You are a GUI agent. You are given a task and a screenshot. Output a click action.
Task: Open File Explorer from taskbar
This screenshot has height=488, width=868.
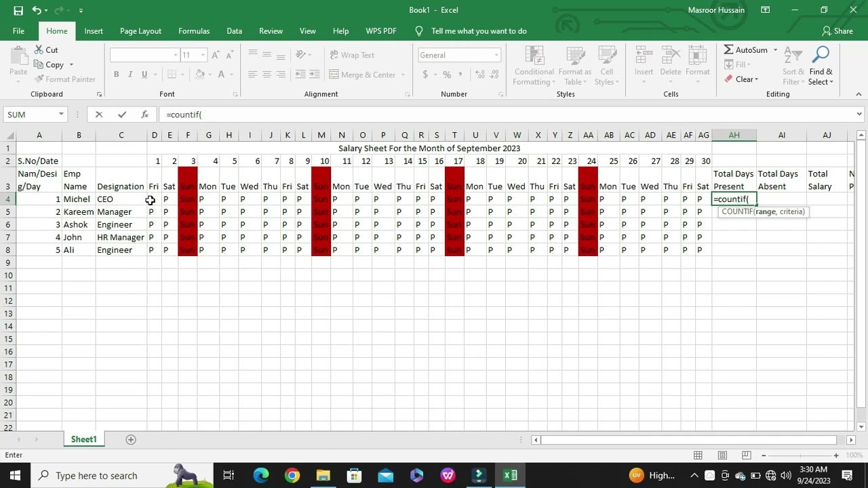pos(323,475)
